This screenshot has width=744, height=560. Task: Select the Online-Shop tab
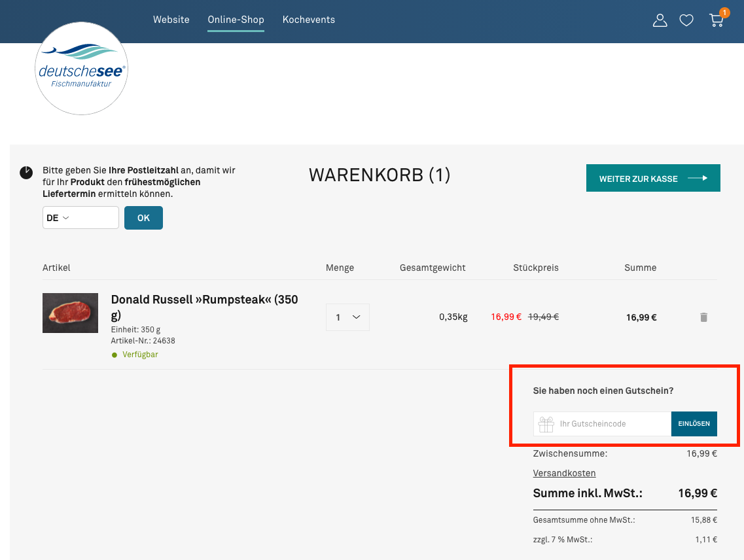236,20
